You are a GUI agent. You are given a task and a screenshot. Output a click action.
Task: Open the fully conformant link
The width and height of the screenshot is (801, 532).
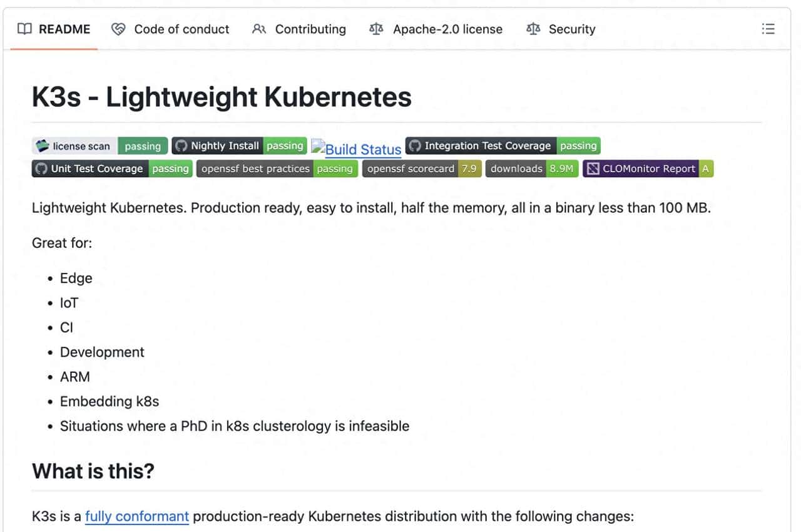(x=136, y=516)
